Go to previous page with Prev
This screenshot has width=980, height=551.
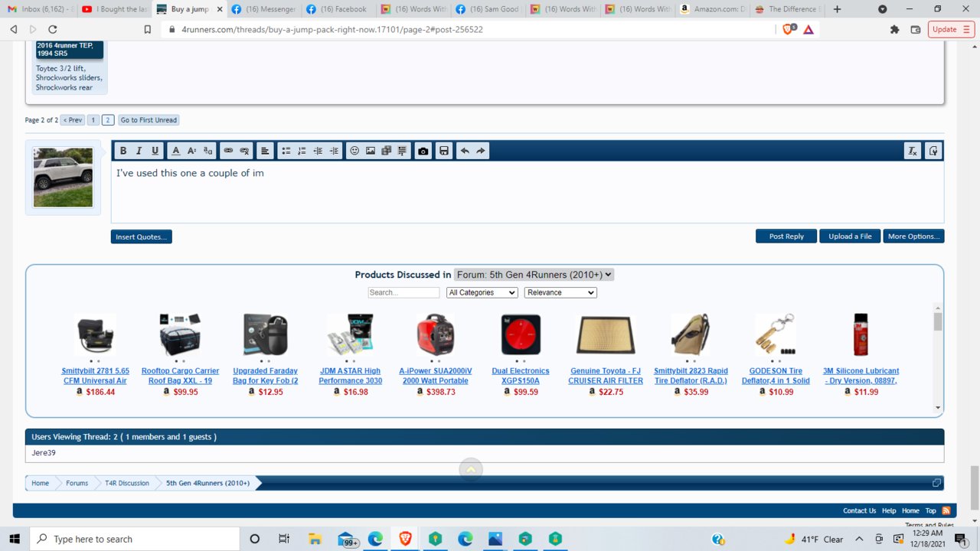(73, 120)
